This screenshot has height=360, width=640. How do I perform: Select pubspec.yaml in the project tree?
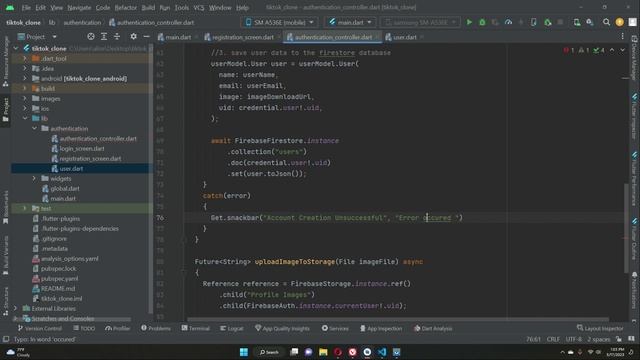click(x=59, y=279)
